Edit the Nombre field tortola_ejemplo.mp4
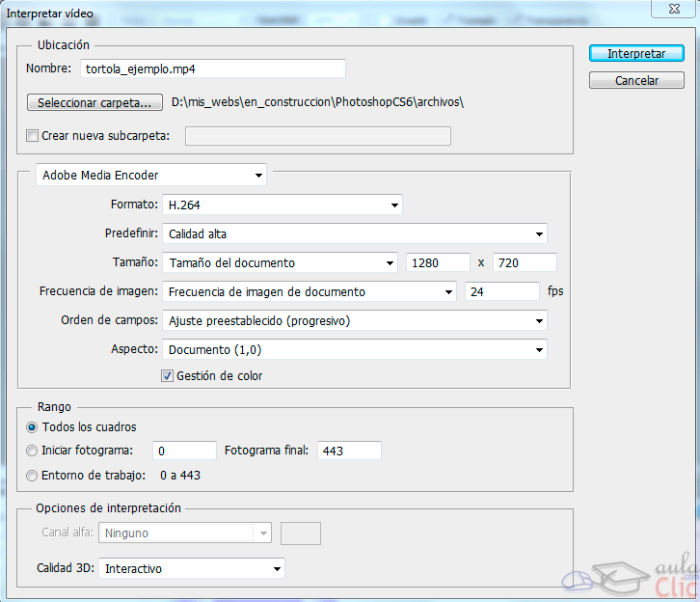 click(213, 68)
